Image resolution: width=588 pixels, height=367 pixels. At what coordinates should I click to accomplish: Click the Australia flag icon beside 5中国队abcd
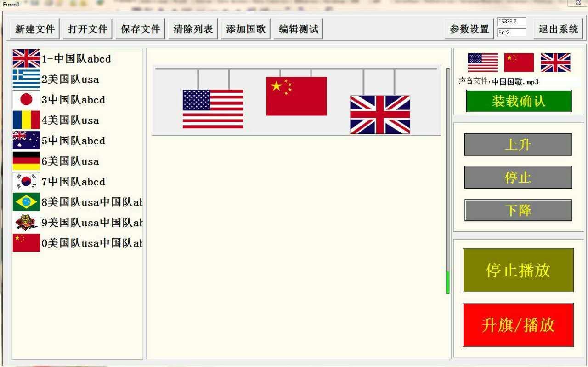coord(26,140)
